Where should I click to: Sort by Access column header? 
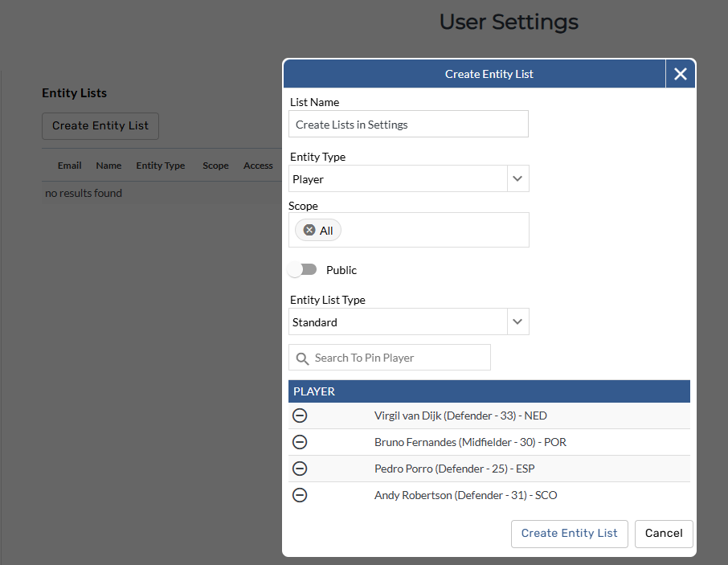(x=258, y=166)
